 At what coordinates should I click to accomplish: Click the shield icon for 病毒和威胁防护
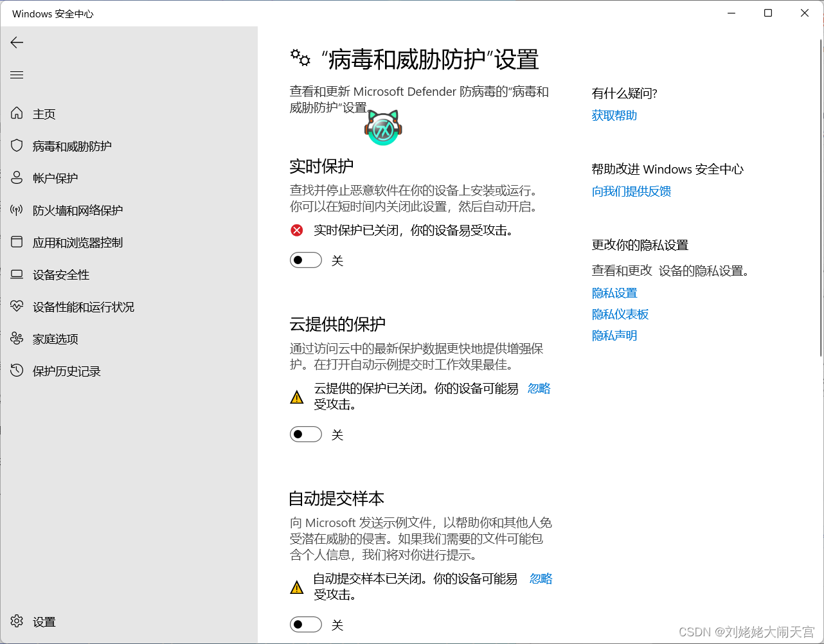tap(17, 146)
